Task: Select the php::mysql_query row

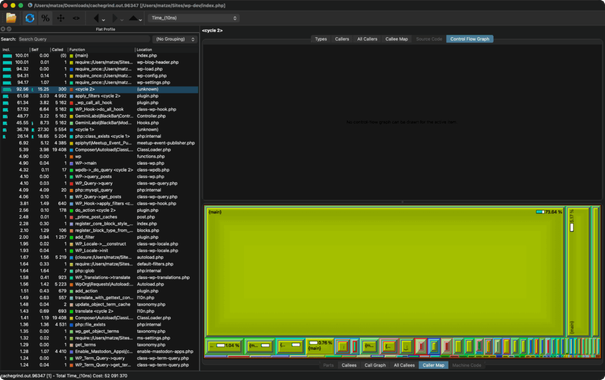Action: pyautogui.click(x=99, y=190)
